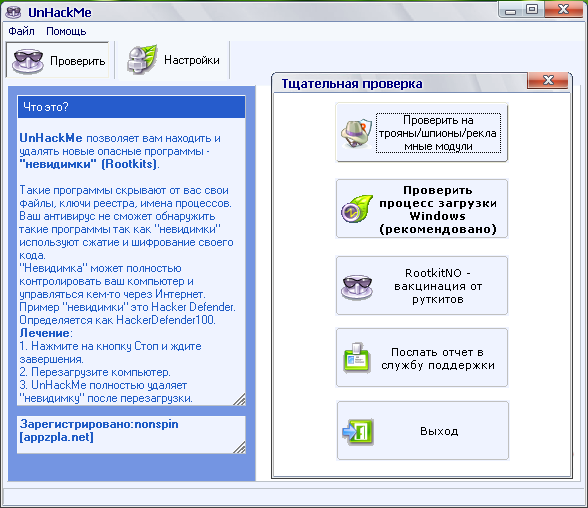Open the Настройки toolbar button
Viewport: 588px width, 508px height.
click(173, 60)
